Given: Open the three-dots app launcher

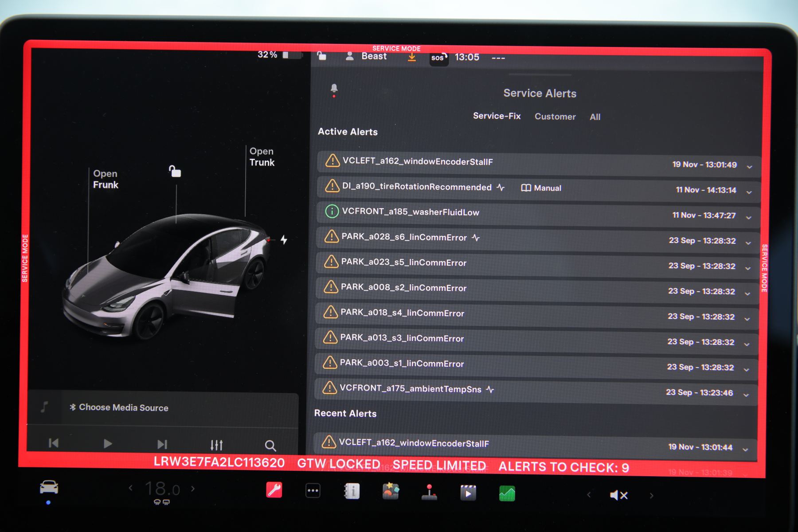Looking at the screenshot, I should [x=313, y=491].
